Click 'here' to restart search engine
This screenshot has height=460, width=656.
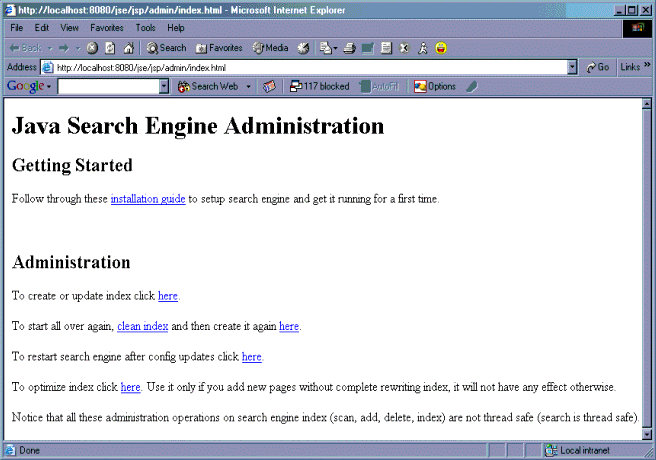point(252,356)
